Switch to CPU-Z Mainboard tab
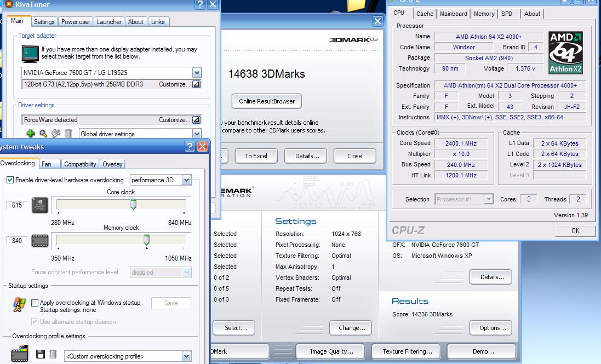Screen dimensions: 601x364 454,14
